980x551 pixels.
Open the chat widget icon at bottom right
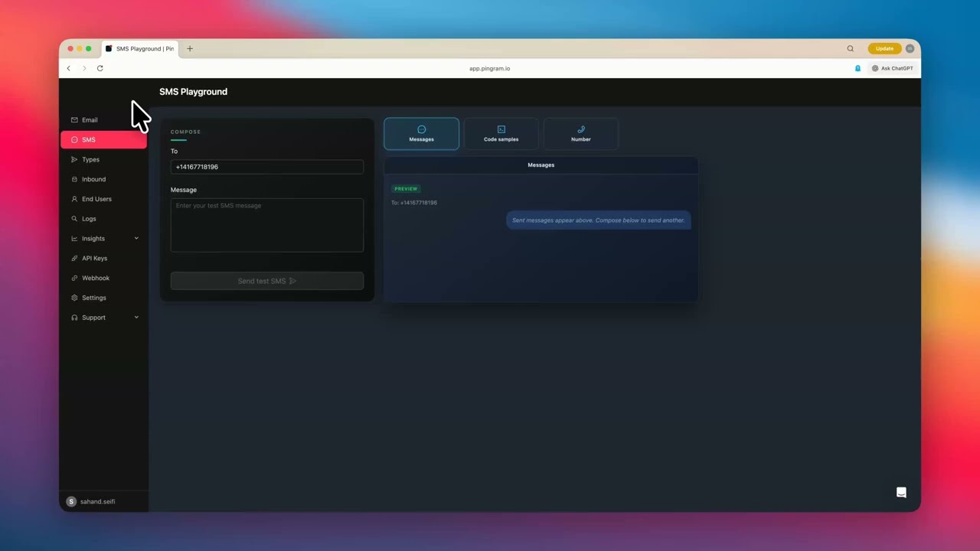coord(901,492)
